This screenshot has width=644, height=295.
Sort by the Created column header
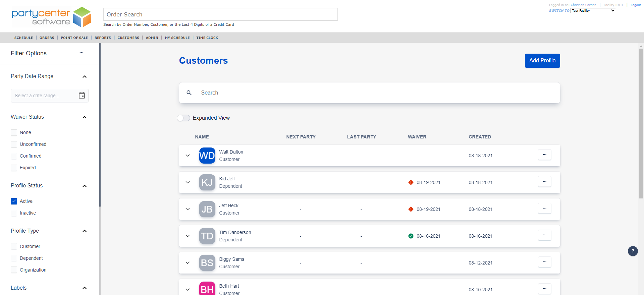(x=480, y=137)
